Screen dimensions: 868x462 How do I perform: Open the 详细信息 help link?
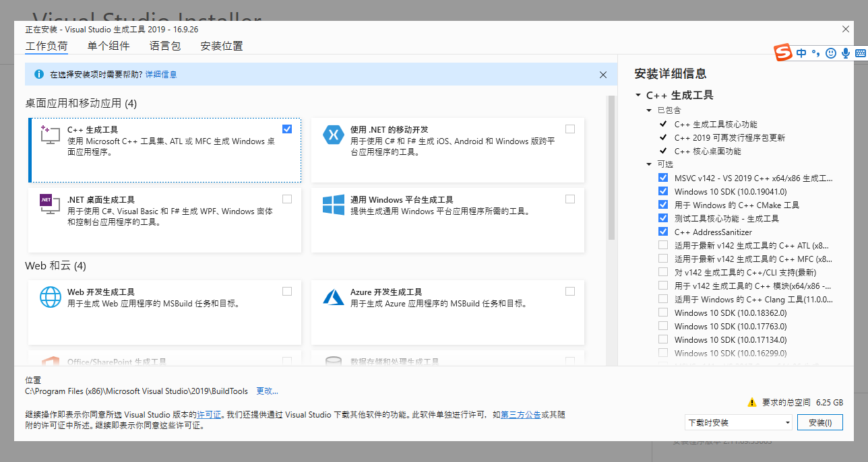[161, 75]
